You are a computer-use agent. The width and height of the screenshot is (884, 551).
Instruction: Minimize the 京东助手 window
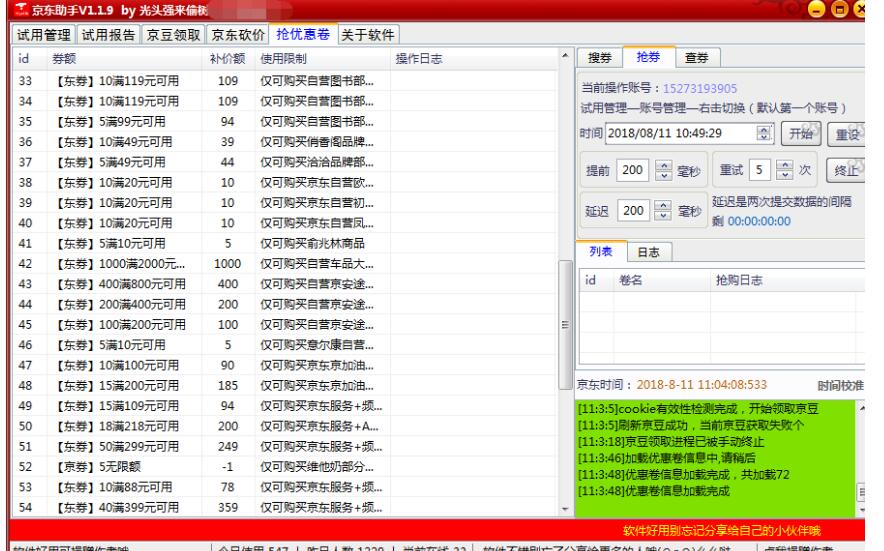pos(816,9)
